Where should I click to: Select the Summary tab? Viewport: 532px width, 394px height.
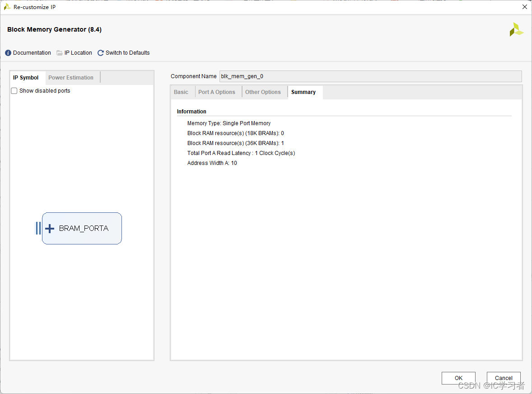tap(303, 92)
